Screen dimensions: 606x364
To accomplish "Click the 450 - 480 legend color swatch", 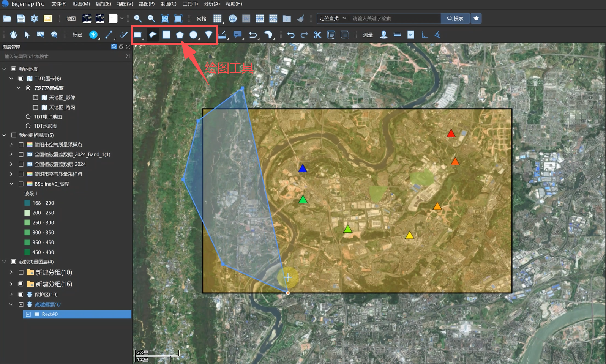I will pyautogui.click(x=27, y=252).
